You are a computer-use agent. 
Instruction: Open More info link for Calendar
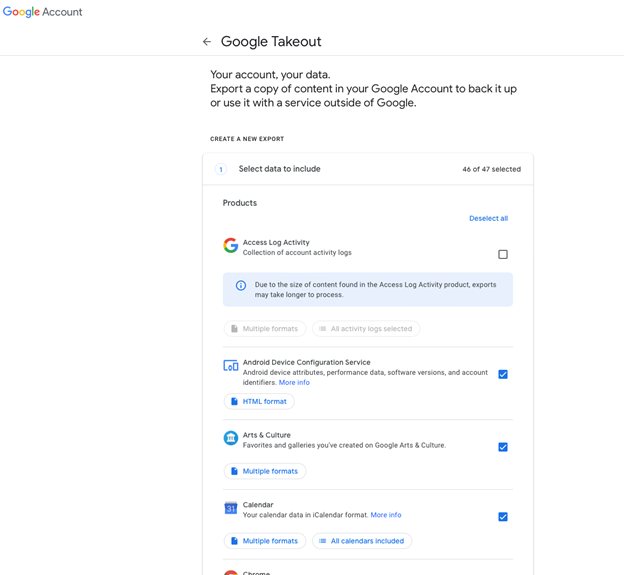[x=386, y=515]
